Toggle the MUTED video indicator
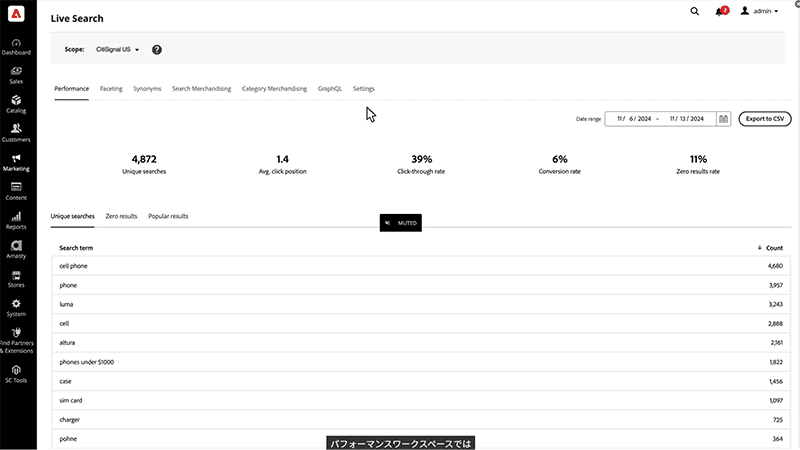 401,223
